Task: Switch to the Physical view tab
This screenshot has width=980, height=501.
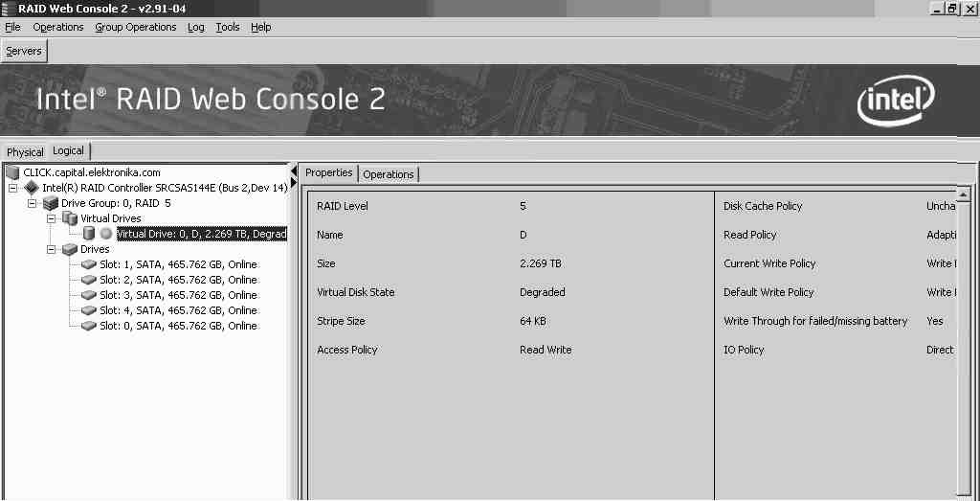Action: [x=25, y=152]
